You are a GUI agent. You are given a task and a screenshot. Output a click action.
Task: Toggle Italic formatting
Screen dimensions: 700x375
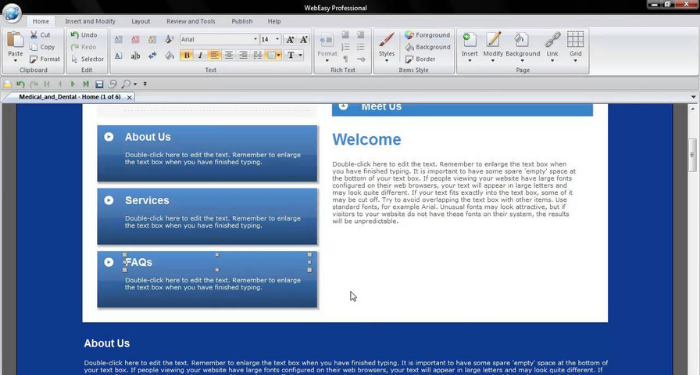[x=200, y=55]
